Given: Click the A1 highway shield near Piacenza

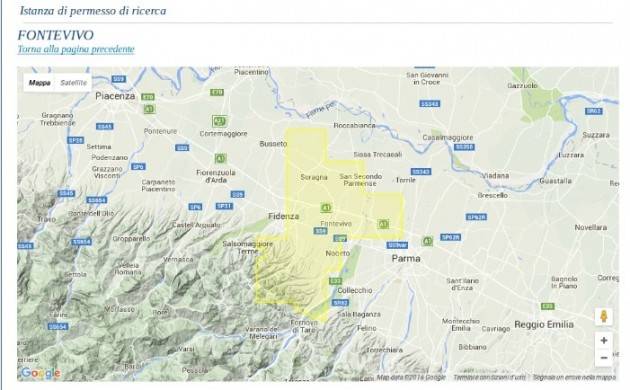Looking at the screenshot, I should tap(149, 108).
